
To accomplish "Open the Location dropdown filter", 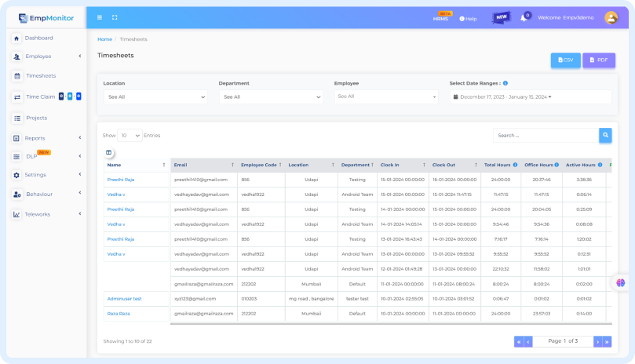I will (x=155, y=96).
